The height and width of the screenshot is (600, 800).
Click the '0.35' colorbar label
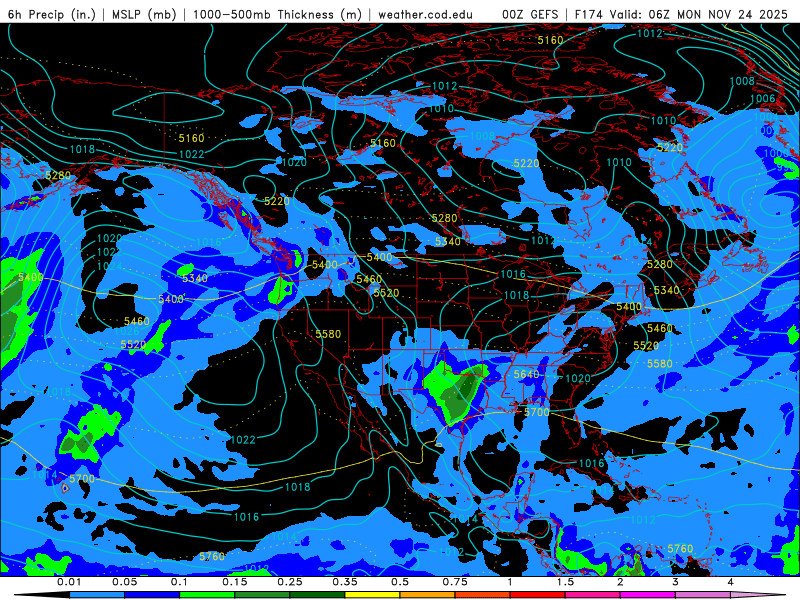345,582
